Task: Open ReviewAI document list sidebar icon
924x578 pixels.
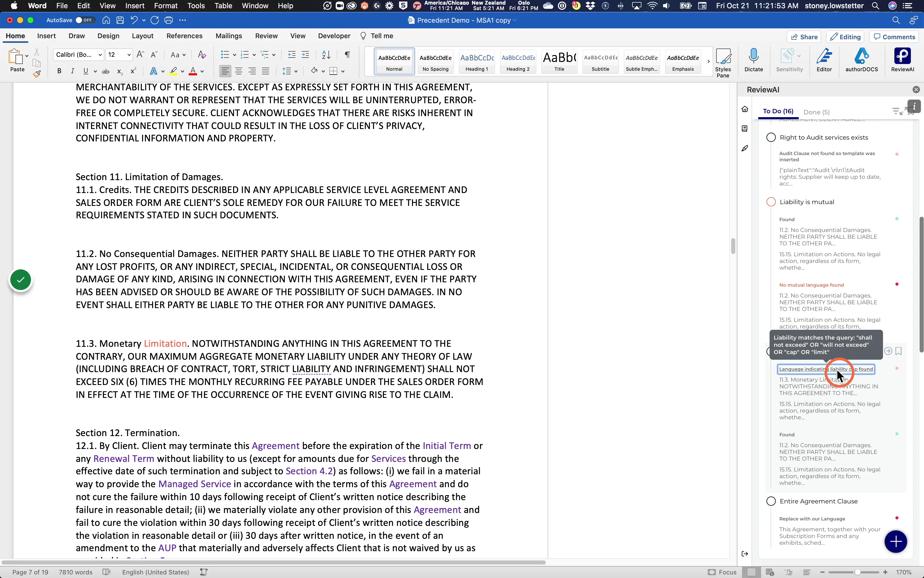Action: (x=745, y=129)
